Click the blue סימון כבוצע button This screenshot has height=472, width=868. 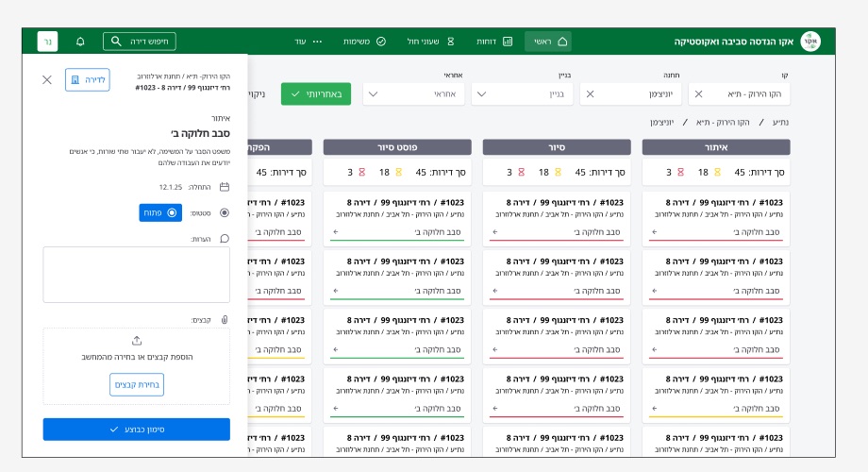pyautogui.click(x=137, y=430)
